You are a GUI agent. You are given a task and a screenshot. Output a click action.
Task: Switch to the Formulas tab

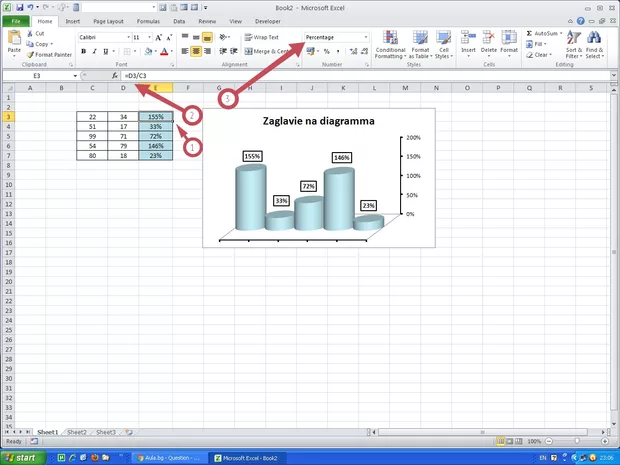(148, 21)
